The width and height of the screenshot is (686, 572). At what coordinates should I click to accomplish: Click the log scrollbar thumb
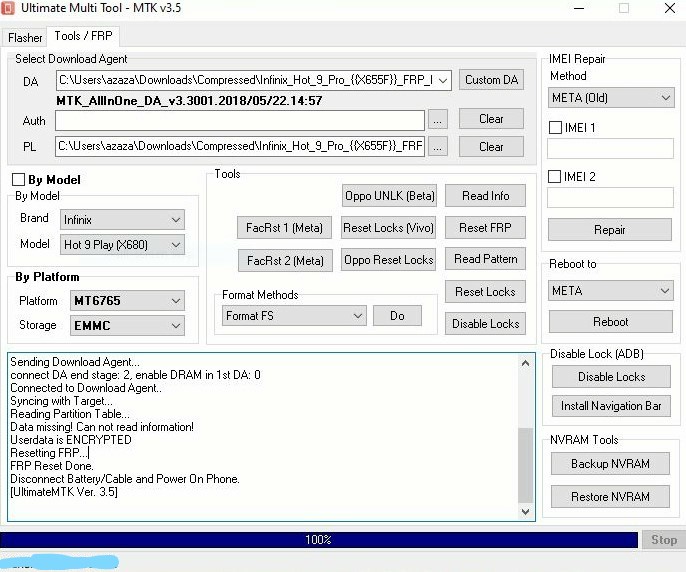pyautogui.click(x=525, y=465)
